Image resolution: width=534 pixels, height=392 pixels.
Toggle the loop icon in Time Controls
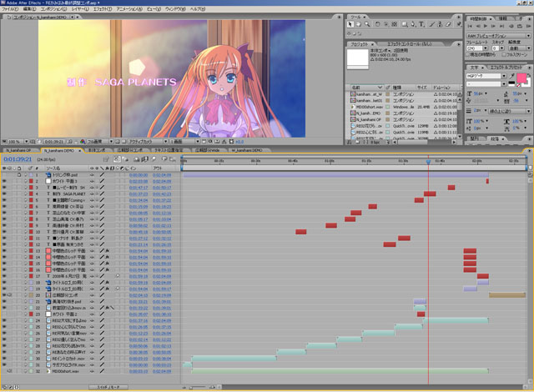tap(520, 26)
